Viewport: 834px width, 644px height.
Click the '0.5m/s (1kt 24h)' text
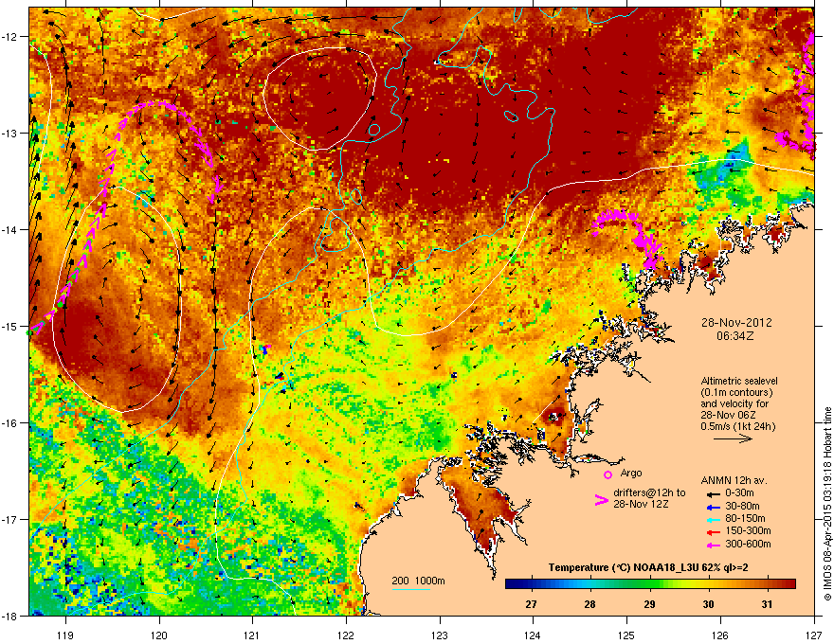[x=737, y=426]
